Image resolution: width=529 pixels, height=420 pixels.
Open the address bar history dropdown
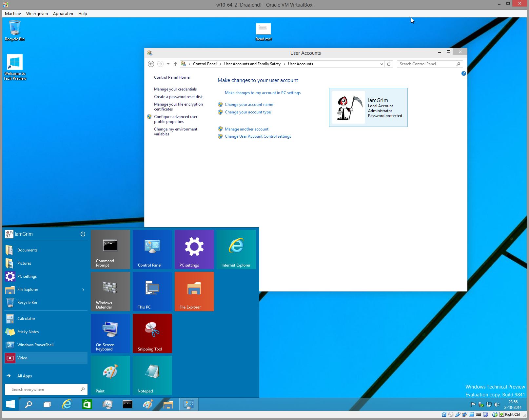382,64
